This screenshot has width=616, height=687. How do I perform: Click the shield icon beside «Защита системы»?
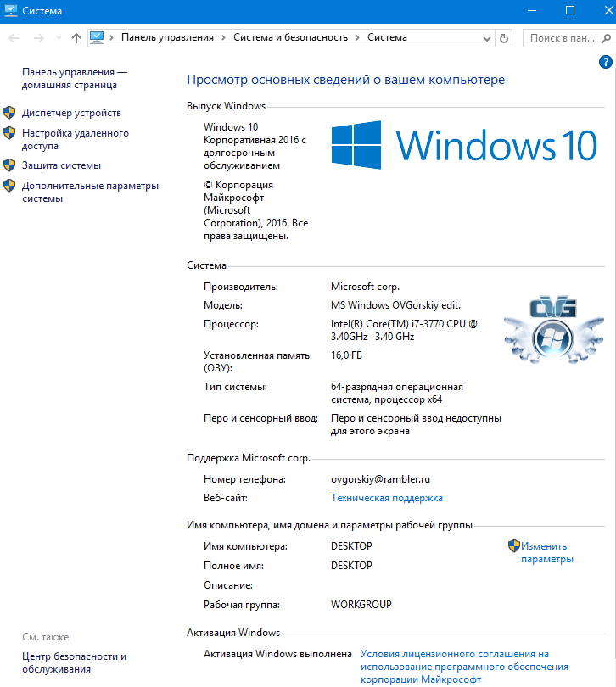pyautogui.click(x=9, y=165)
